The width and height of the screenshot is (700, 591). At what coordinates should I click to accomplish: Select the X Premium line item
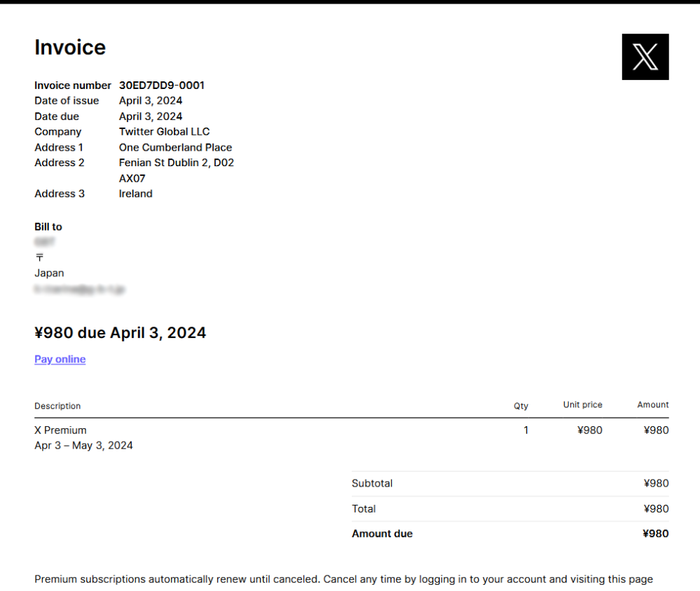pyautogui.click(x=60, y=430)
